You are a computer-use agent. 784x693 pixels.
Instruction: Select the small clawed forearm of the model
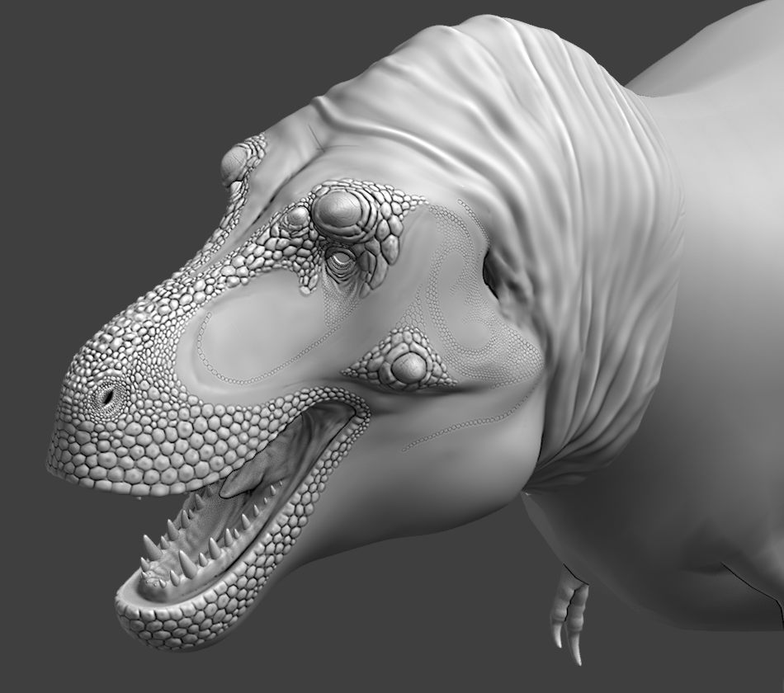click(568, 613)
